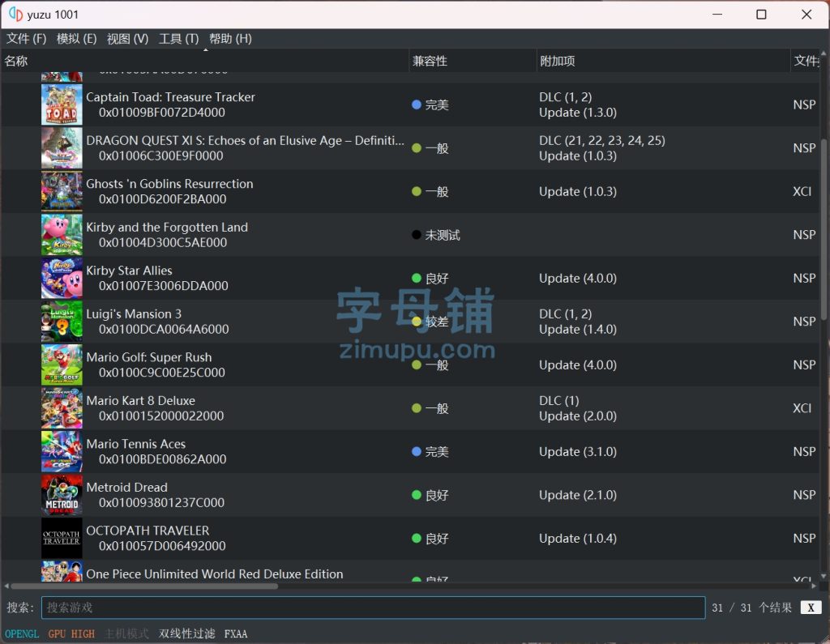Screen dimensions: 830x644
Task: Click black 未测试 dot for Kirby Forgotten Land
Action: 417,234
